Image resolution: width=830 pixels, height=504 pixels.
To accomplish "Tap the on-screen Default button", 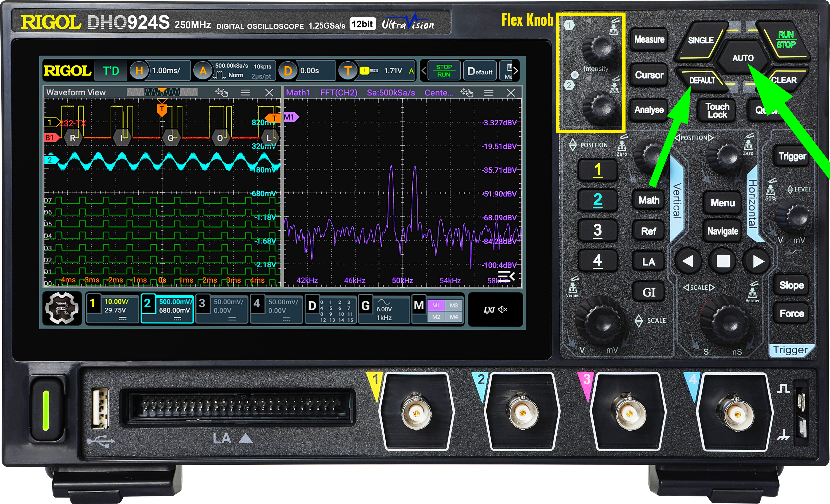I will [480, 71].
